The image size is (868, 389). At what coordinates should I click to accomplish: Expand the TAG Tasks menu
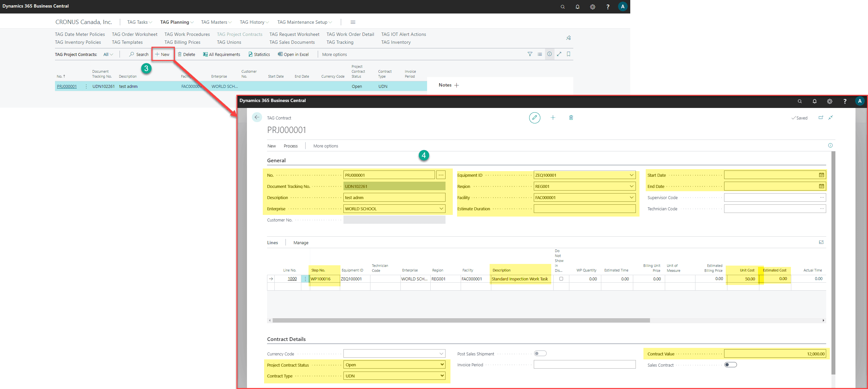(140, 22)
